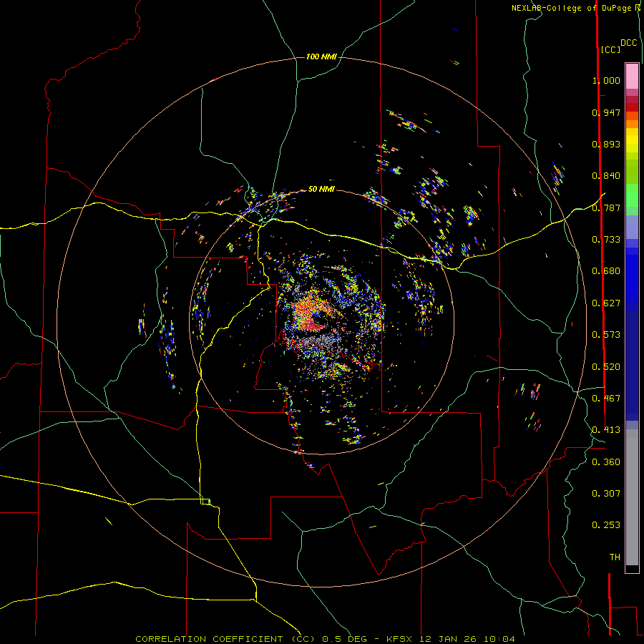This screenshot has height=644, width=644.
Task: Click the "100 NMI" range ring label
Action: [321, 57]
